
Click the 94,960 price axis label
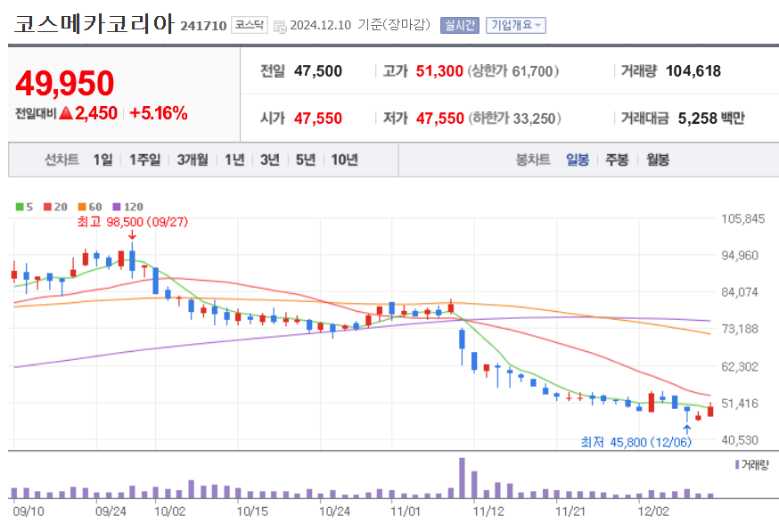coord(739,256)
